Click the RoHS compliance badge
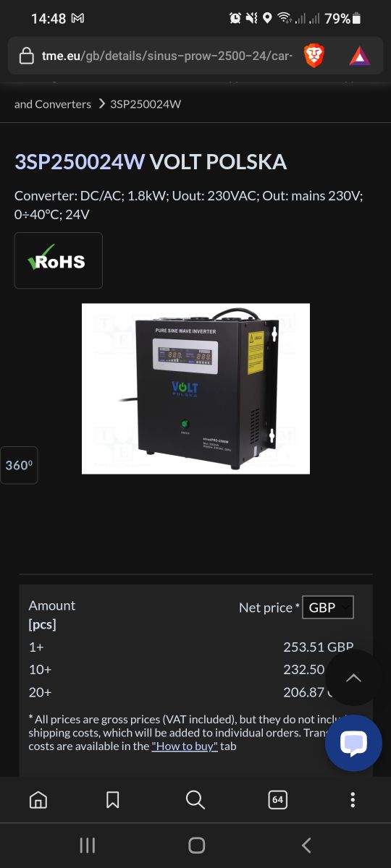The image size is (391, 868). (x=59, y=260)
